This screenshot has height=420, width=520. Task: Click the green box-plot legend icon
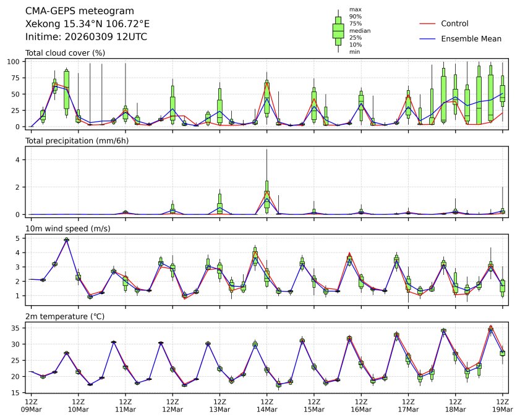click(338, 30)
